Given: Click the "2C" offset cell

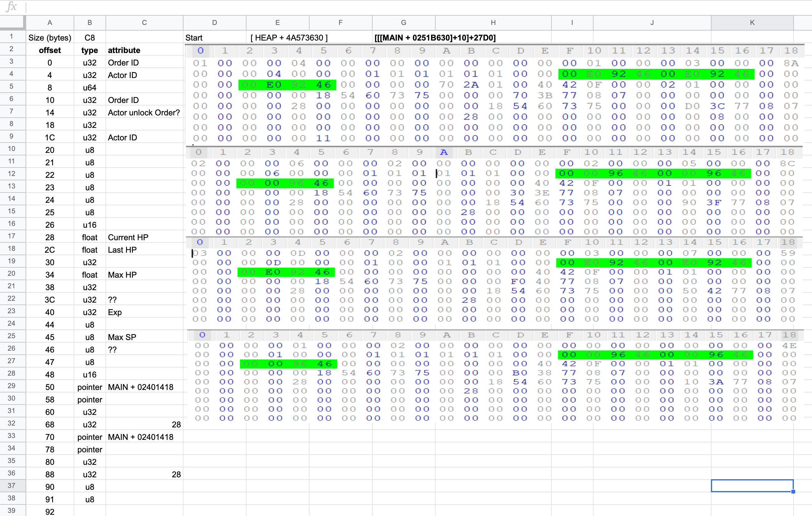Looking at the screenshot, I should coord(50,249).
